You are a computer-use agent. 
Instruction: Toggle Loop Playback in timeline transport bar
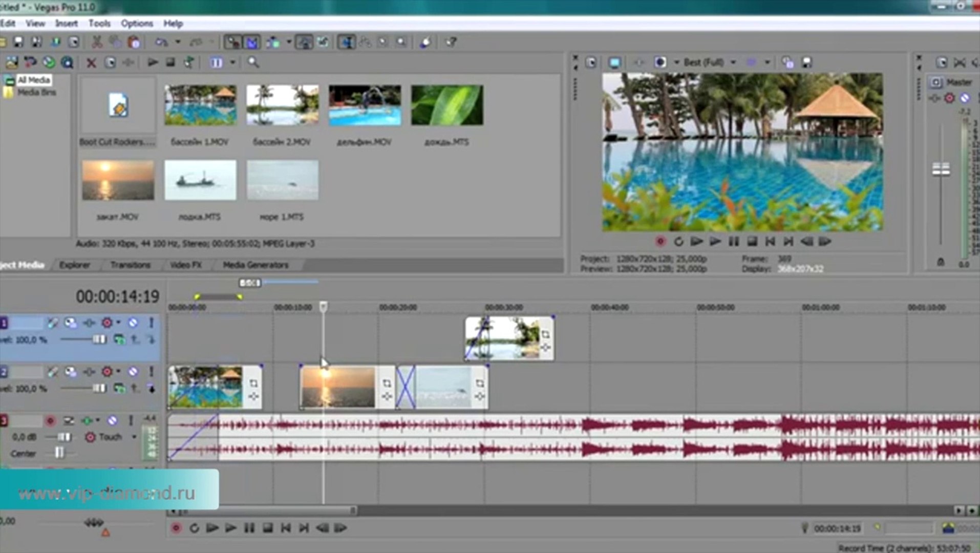tap(194, 528)
